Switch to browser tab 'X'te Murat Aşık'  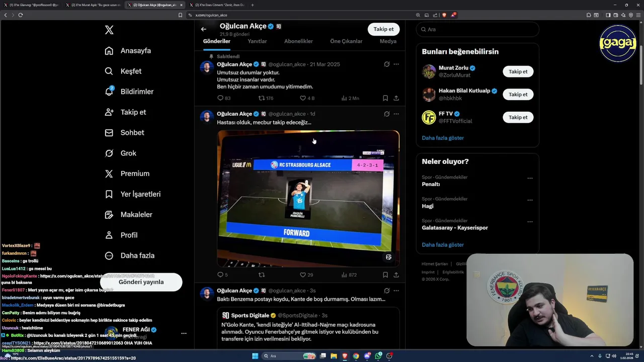tap(94, 5)
